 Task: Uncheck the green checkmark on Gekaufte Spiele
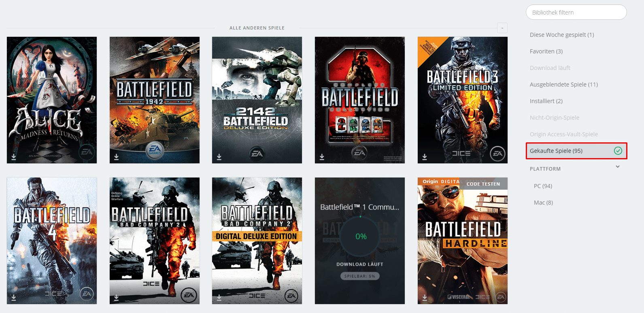[618, 151]
